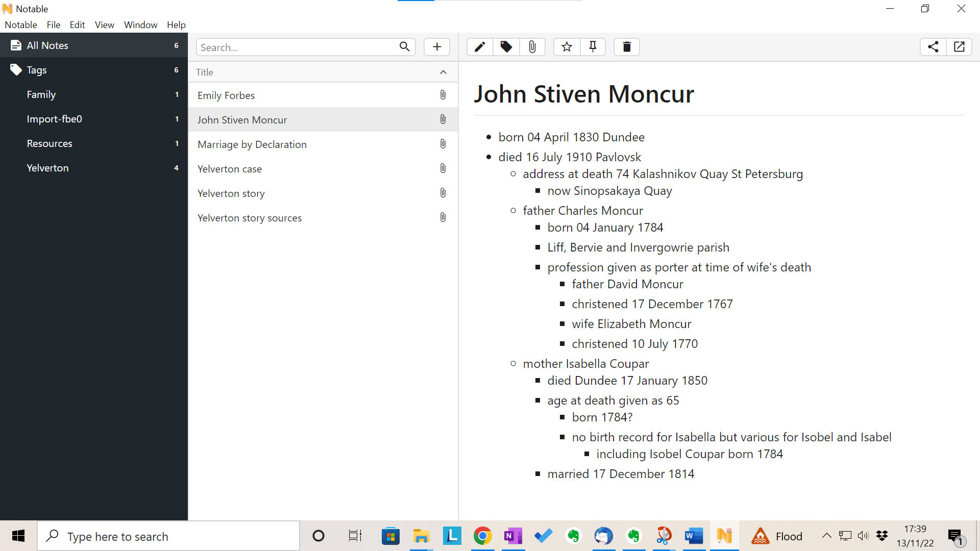Viewport: 980px width, 551px height.
Task: Open note in default app icon
Action: point(959,47)
